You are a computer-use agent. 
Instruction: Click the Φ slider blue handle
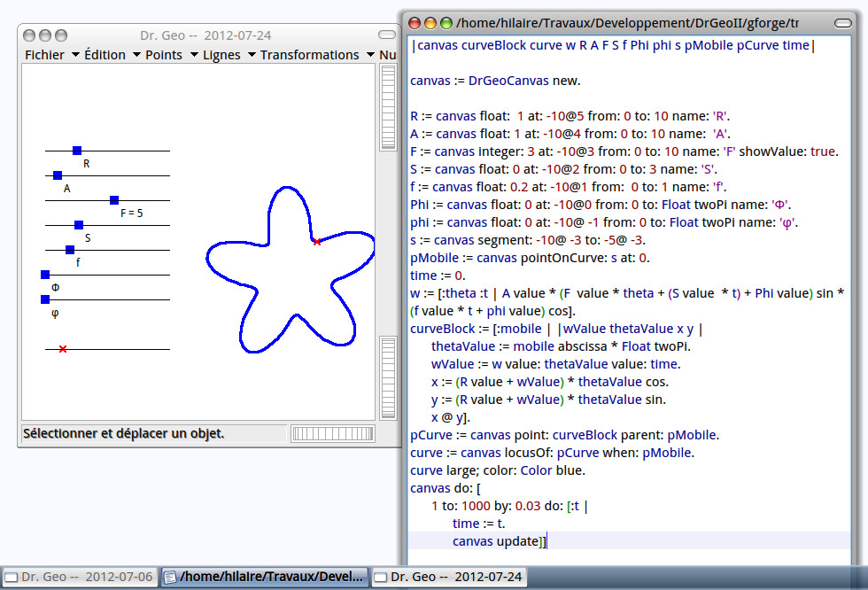pyautogui.click(x=45, y=275)
